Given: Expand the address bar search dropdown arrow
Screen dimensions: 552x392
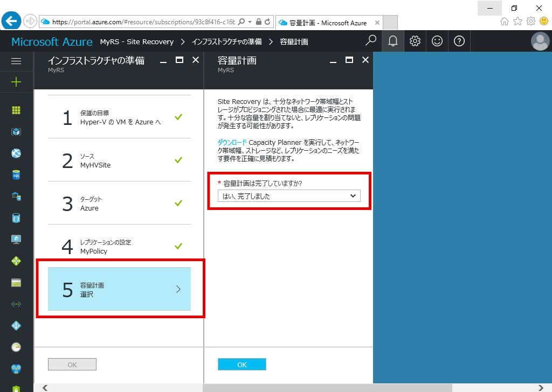Looking at the screenshot, I should coord(250,22).
